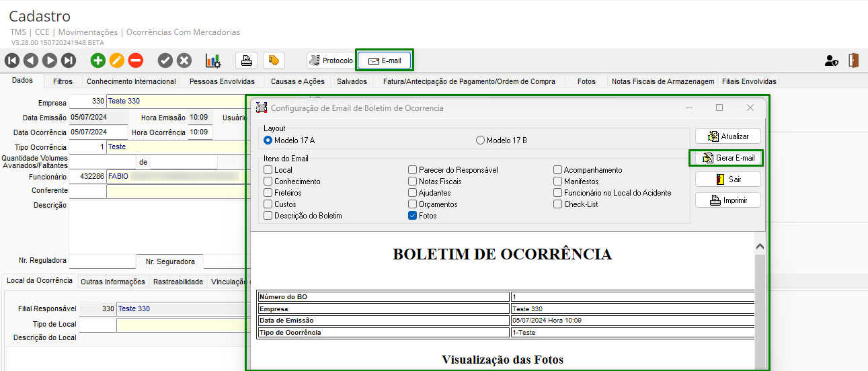Click the orange tag icon in toolbar
Screen dimensions: 868x371
tap(274, 60)
